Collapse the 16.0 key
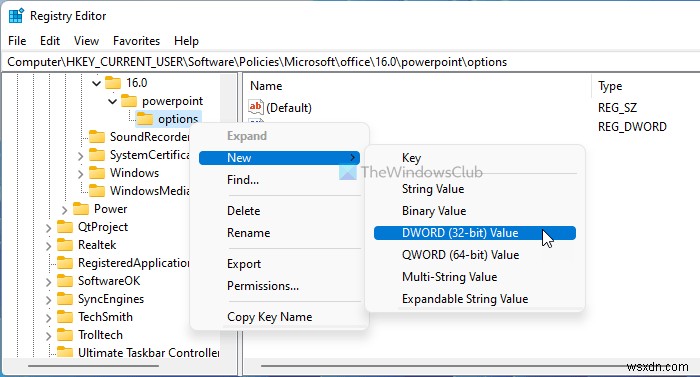 point(96,84)
